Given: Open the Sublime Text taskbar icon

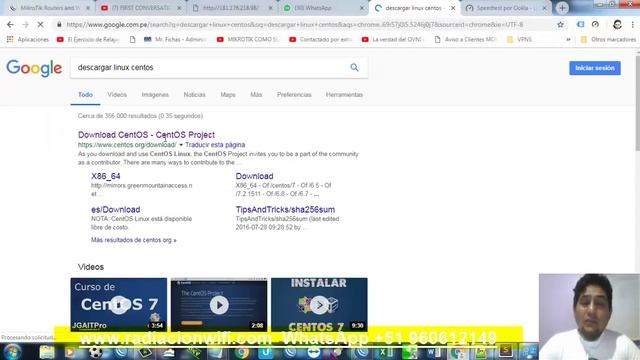Looking at the screenshot, I should pyautogui.click(x=505, y=351).
